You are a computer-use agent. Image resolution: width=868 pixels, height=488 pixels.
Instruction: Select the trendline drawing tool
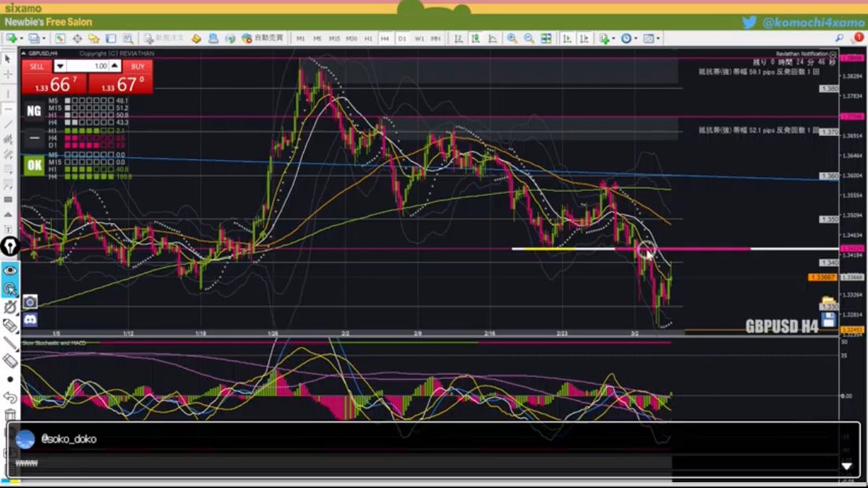9,124
